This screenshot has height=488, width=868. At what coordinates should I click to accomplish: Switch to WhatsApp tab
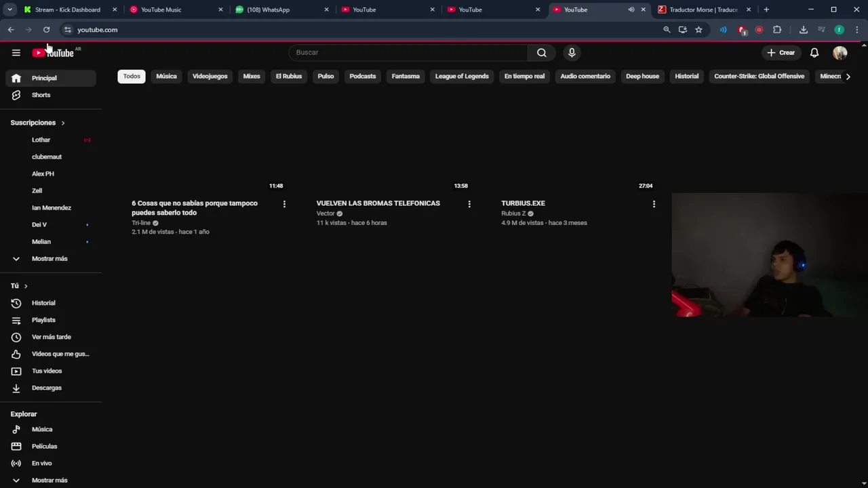click(x=278, y=9)
